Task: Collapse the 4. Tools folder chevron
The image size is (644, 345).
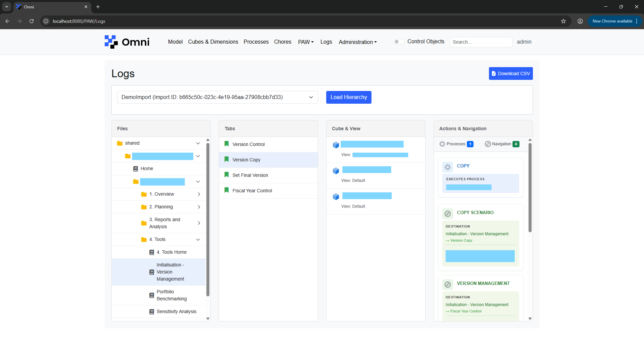Action: (x=198, y=240)
